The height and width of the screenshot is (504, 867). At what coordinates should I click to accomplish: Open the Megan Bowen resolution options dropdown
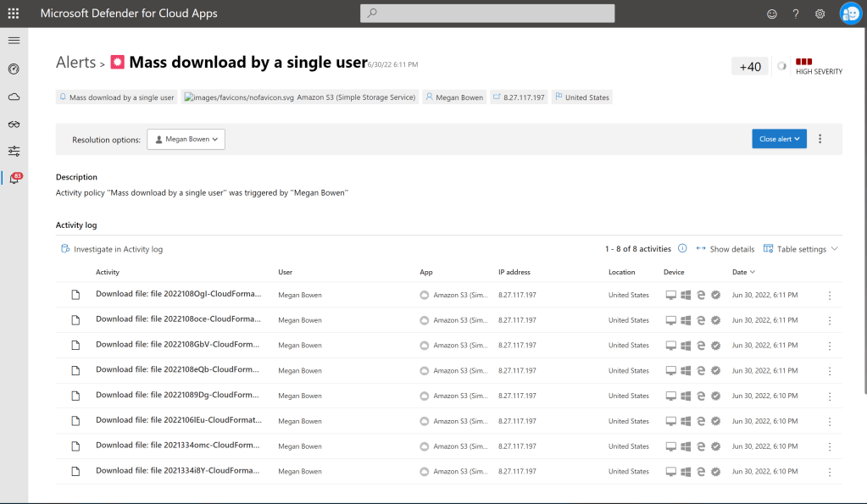[186, 139]
